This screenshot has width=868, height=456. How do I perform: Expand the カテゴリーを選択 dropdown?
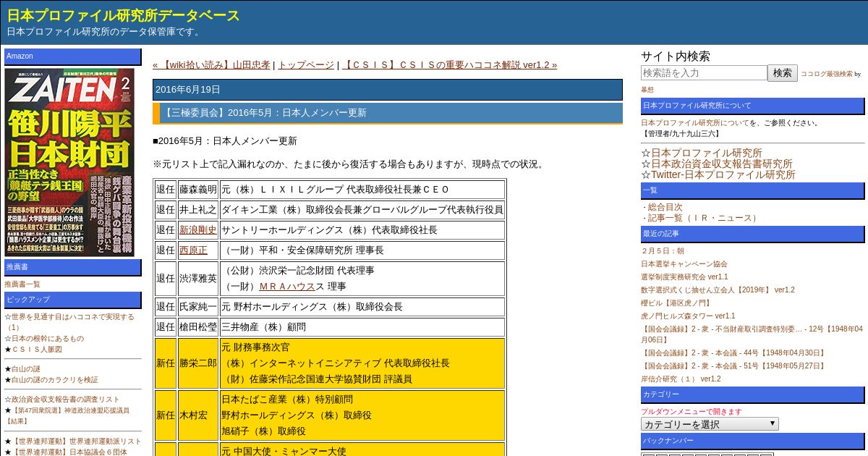tap(710, 424)
